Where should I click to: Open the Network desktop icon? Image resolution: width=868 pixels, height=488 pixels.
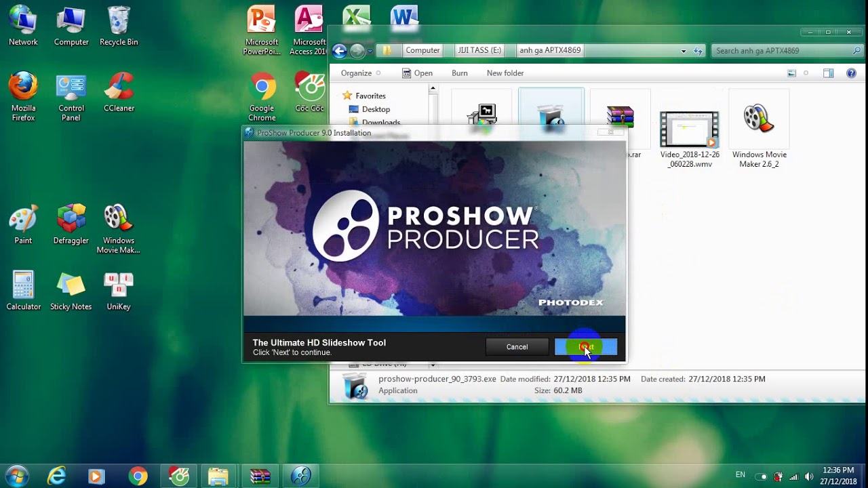coord(23,26)
